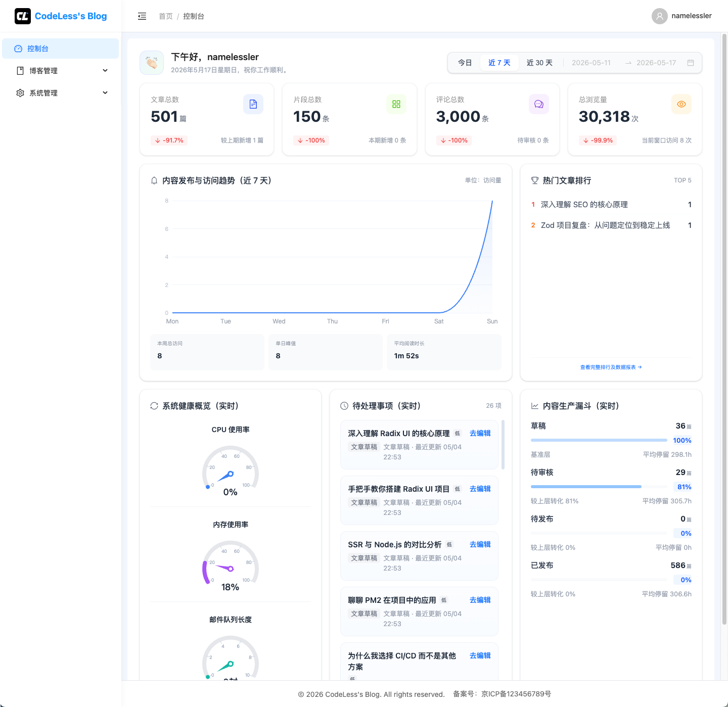The width and height of the screenshot is (728, 707).
Task: Click the 平均阅读时长 1m 52s box
Action: 444,352
